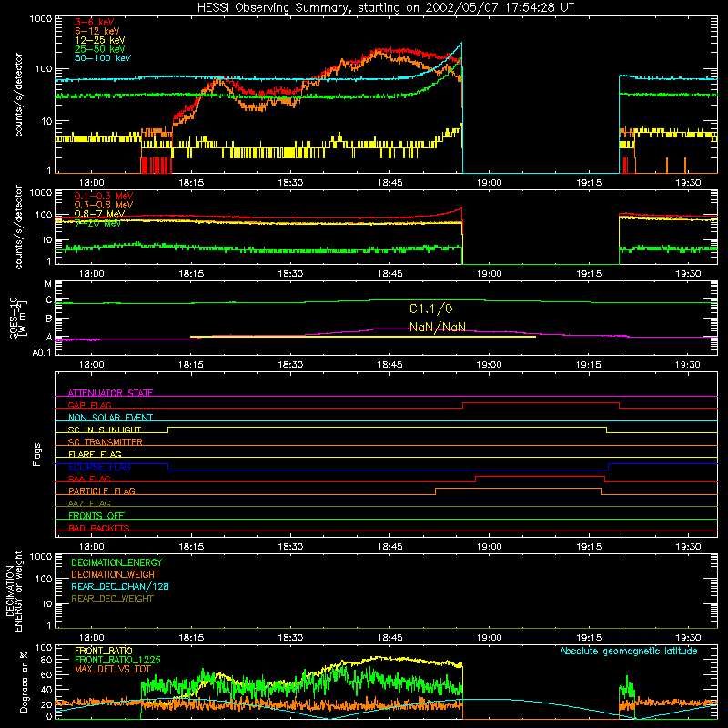This screenshot has height=728, width=728.
Task: Click the 19:15 tick label under the GOES panel
Action: pyautogui.click(x=589, y=365)
